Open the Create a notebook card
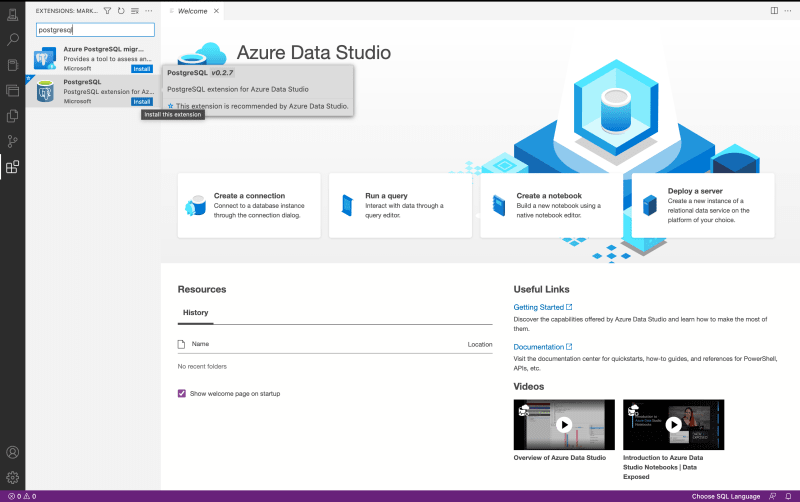800x502 pixels. (x=552, y=205)
